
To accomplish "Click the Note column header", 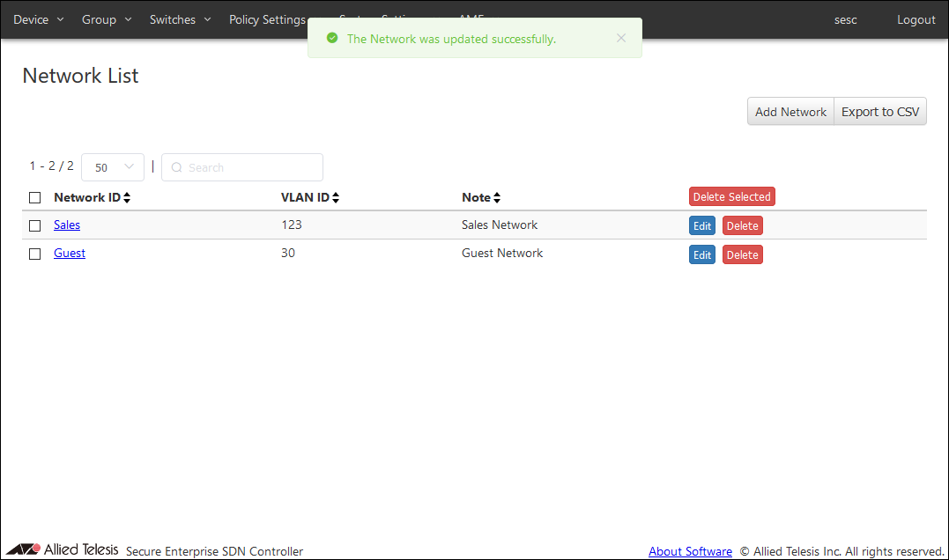I will [x=477, y=197].
